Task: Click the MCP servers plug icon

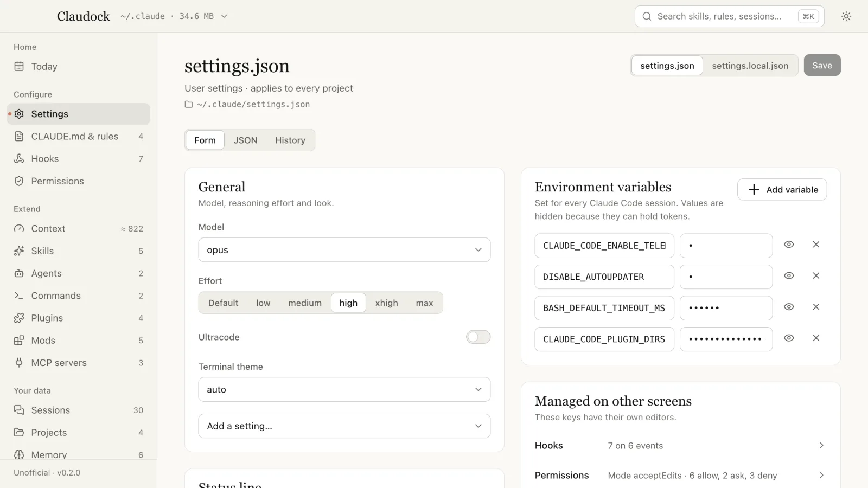Action: (x=19, y=363)
